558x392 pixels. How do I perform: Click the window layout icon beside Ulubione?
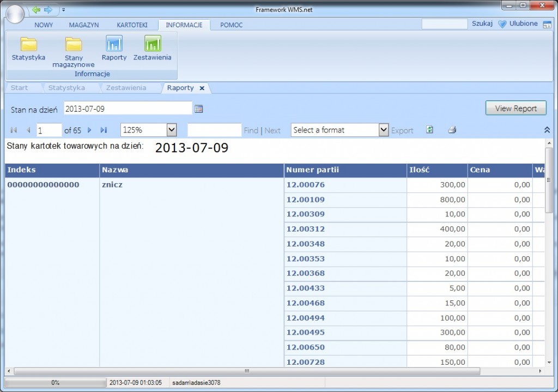[547, 25]
